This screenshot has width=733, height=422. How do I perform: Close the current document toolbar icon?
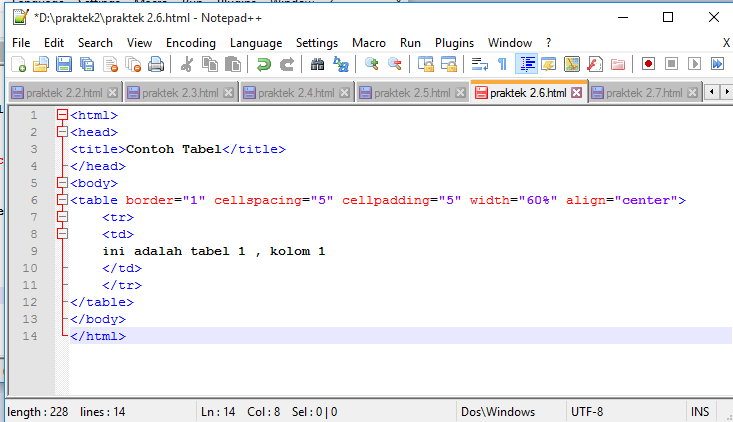(x=110, y=64)
